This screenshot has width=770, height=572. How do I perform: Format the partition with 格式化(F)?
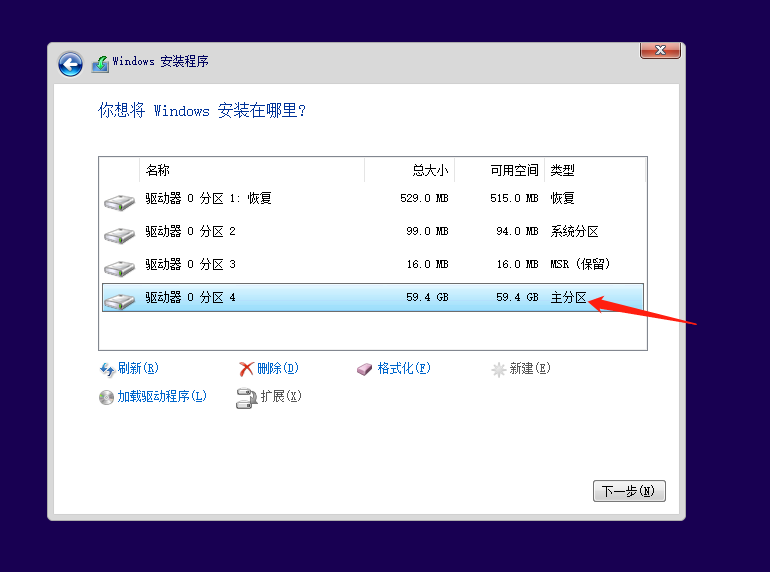click(404, 368)
